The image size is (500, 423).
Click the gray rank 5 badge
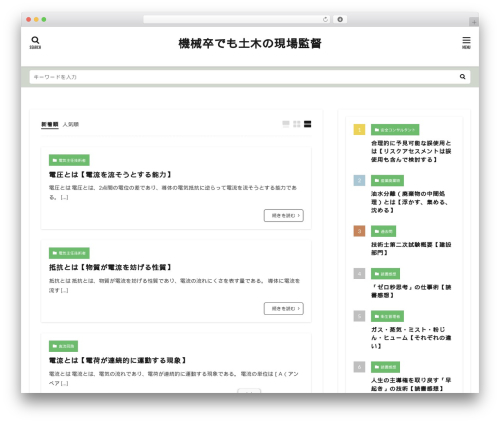(x=359, y=316)
